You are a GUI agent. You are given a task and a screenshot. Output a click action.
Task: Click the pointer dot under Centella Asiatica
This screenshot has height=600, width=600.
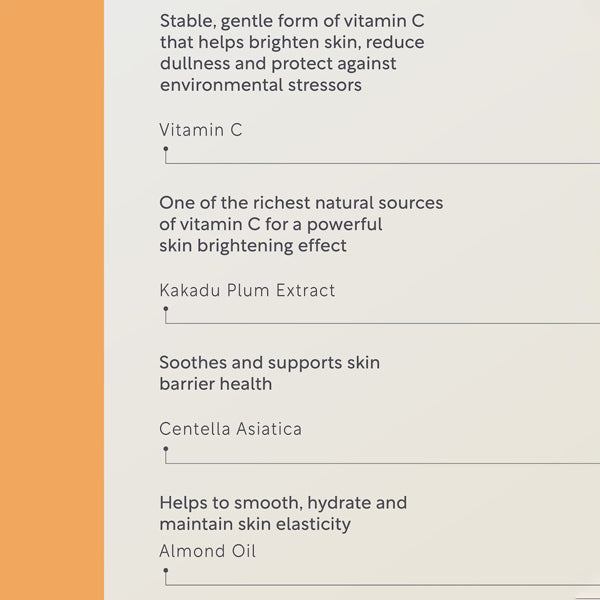tap(166, 448)
